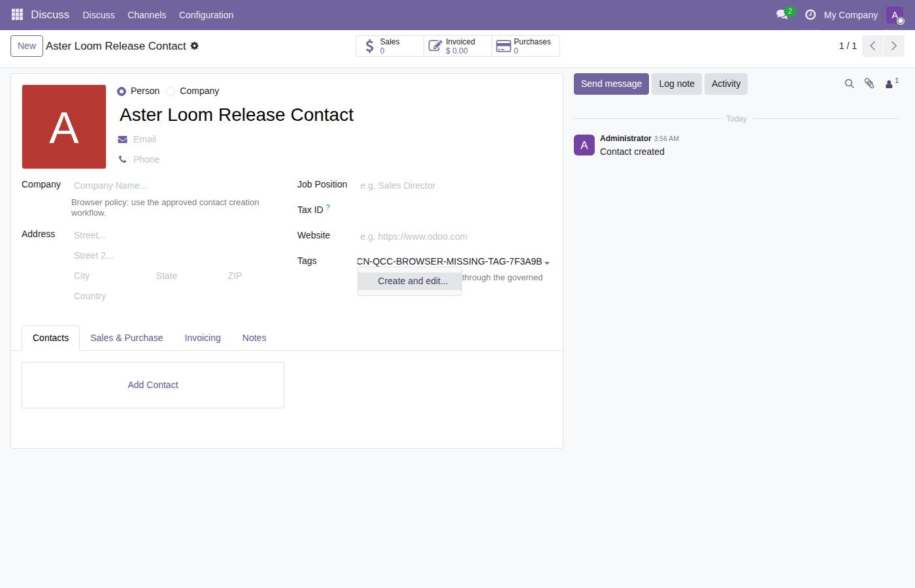Click the Send message button
This screenshot has height=588, width=915.
point(611,84)
